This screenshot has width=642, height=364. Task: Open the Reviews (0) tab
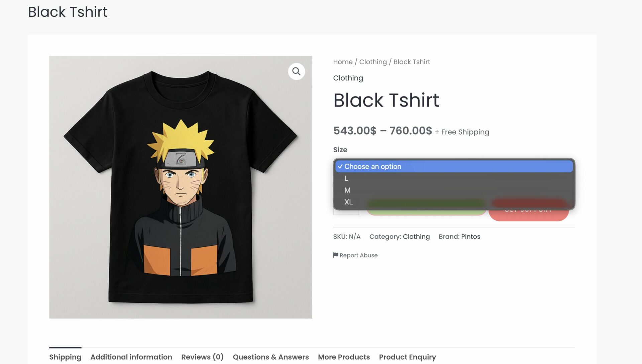coord(202,357)
